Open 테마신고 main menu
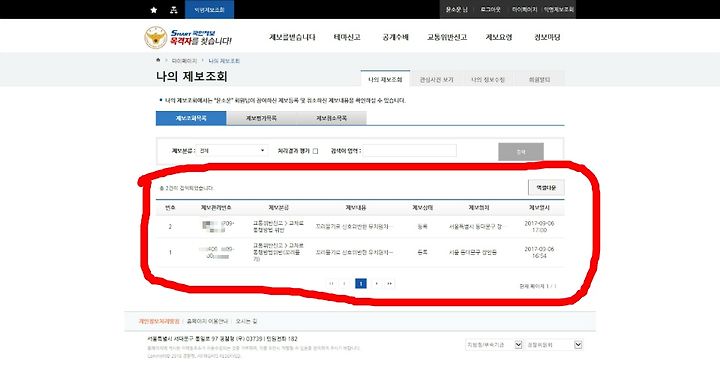 click(x=347, y=38)
